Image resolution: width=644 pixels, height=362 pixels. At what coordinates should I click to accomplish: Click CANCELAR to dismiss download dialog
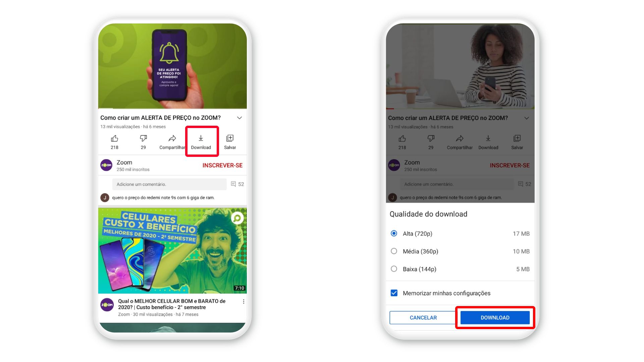click(423, 317)
